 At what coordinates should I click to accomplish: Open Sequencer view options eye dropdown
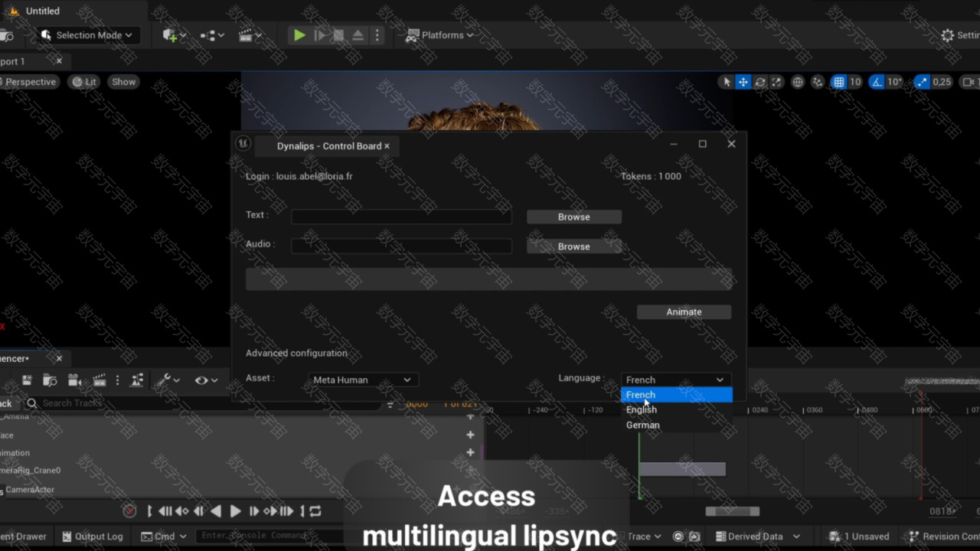click(x=206, y=380)
